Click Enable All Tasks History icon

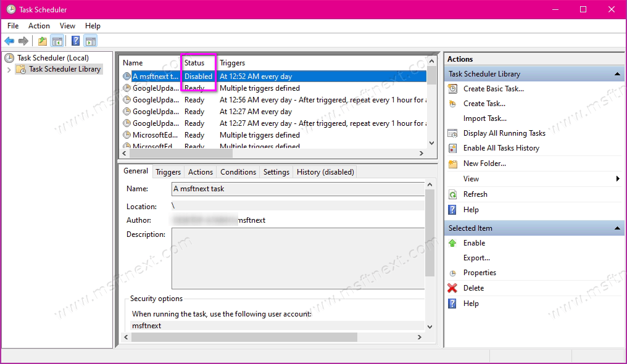coord(452,147)
